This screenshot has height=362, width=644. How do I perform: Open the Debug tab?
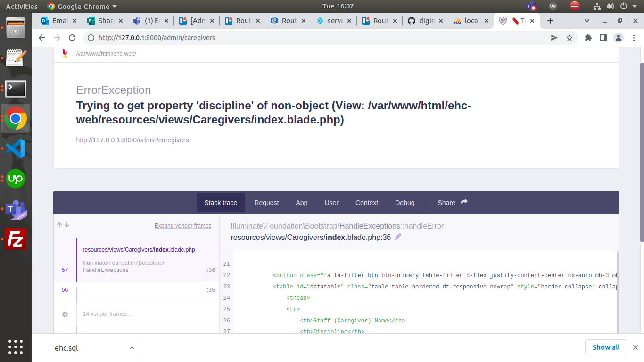point(405,203)
